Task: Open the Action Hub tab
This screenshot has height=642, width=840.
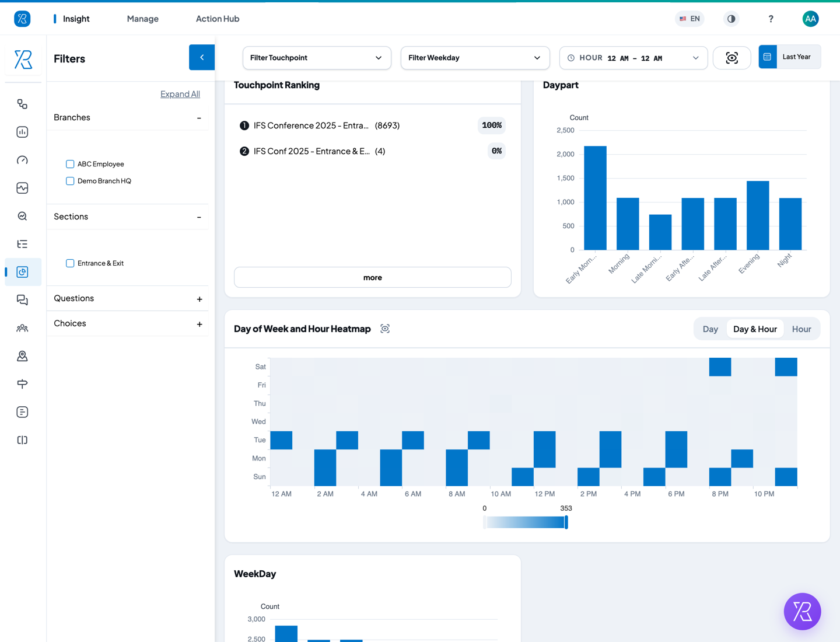Action: click(218, 19)
